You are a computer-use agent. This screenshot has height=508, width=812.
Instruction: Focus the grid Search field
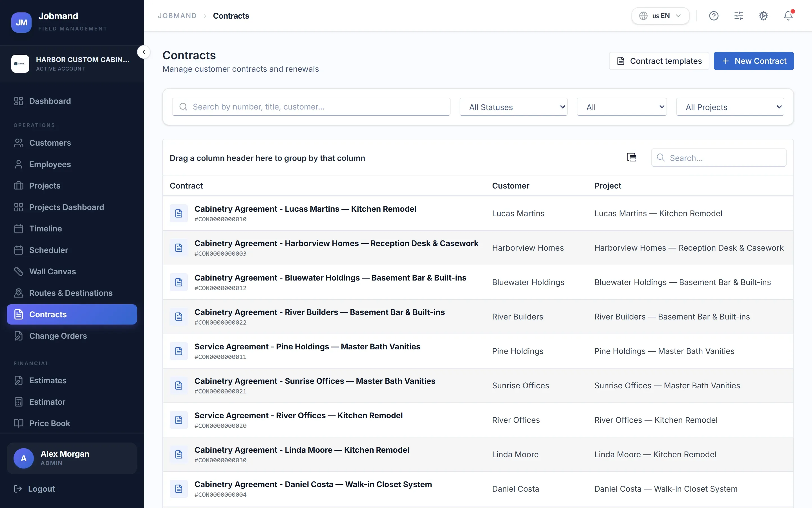click(719, 157)
